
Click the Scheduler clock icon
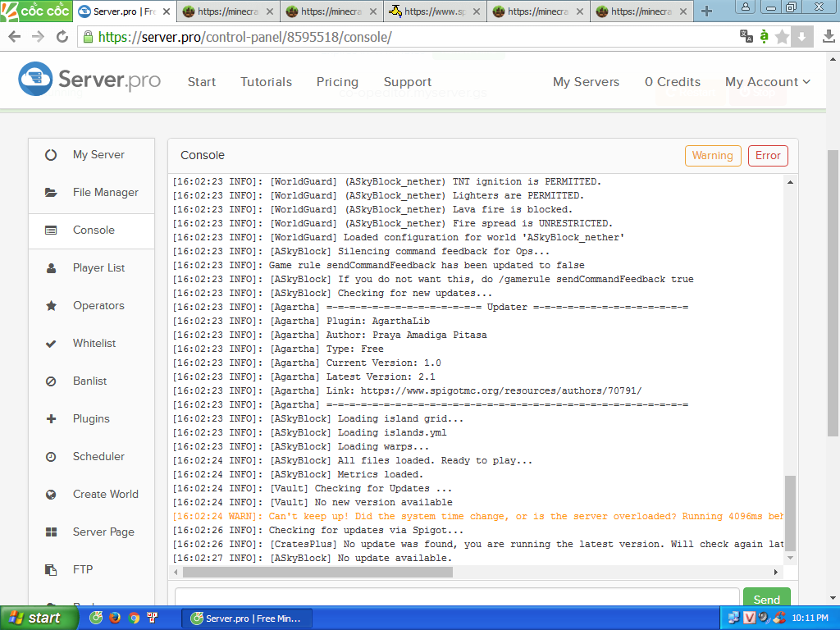(51, 456)
